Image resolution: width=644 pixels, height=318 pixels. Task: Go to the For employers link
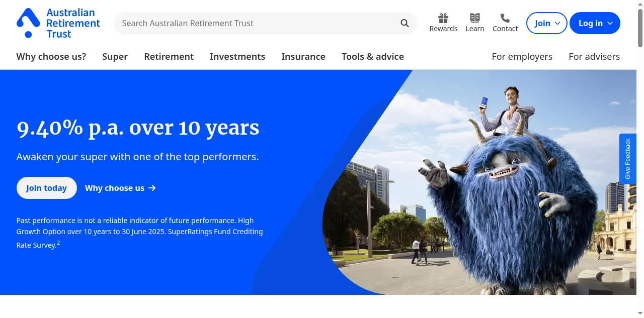(522, 57)
